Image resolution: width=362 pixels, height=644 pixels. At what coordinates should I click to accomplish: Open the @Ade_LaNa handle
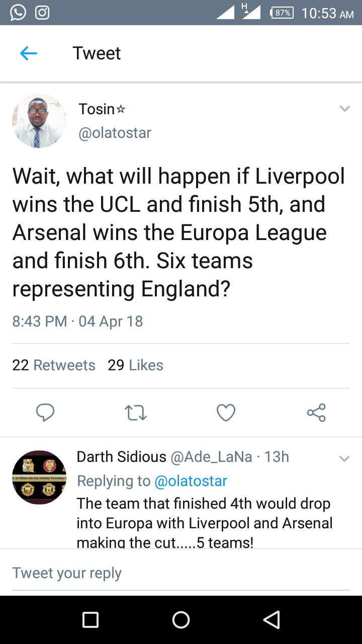click(211, 457)
